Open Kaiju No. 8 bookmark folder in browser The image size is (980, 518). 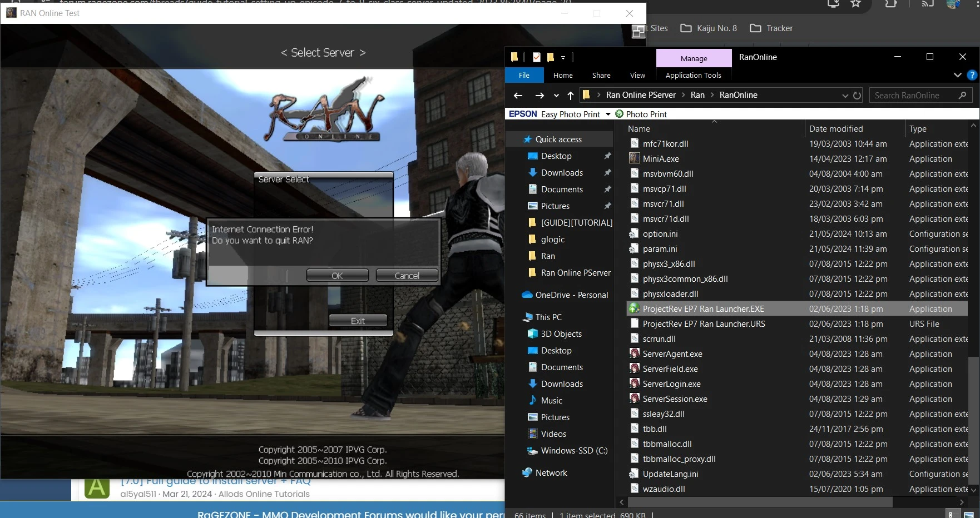(x=709, y=28)
